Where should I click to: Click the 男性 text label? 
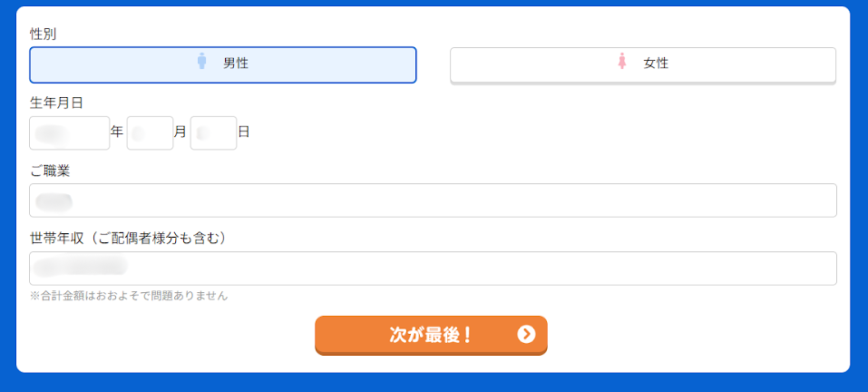coord(236,64)
